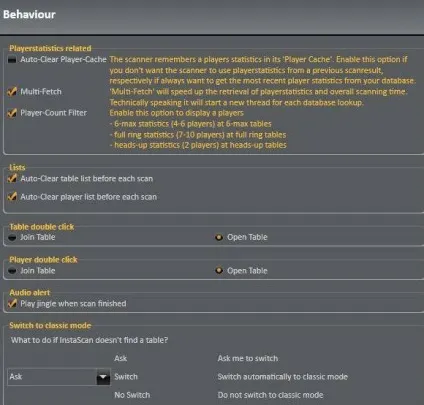Toggle Auto-Clear player list before each scan

[12, 197]
